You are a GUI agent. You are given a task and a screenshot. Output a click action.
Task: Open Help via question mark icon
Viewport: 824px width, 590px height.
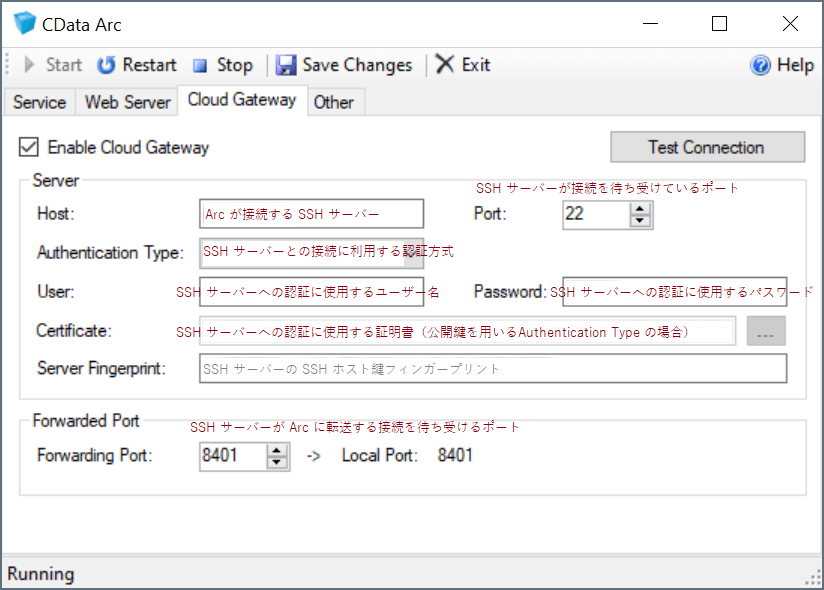point(761,65)
